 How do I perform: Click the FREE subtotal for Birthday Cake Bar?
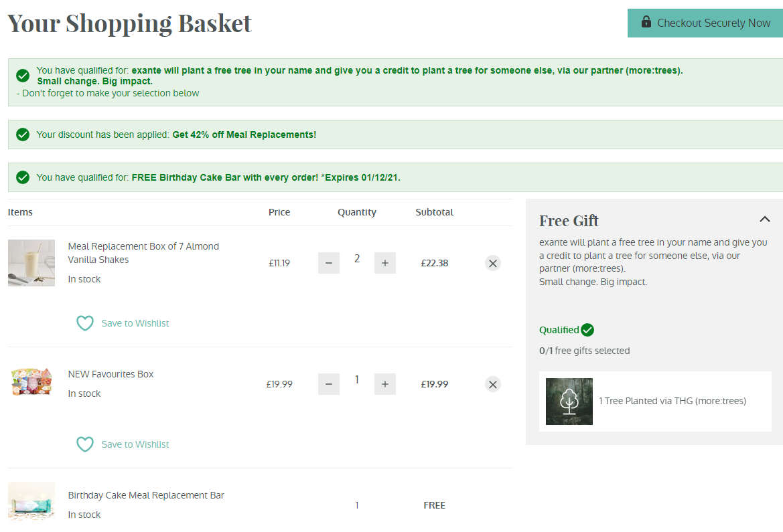pyautogui.click(x=435, y=505)
